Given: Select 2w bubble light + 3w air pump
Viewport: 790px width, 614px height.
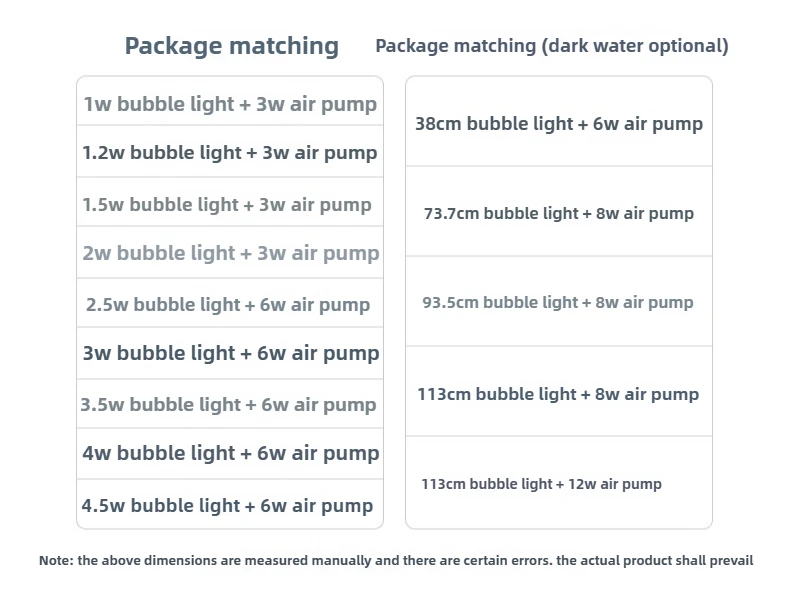Looking at the screenshot, I should (230, 252).
